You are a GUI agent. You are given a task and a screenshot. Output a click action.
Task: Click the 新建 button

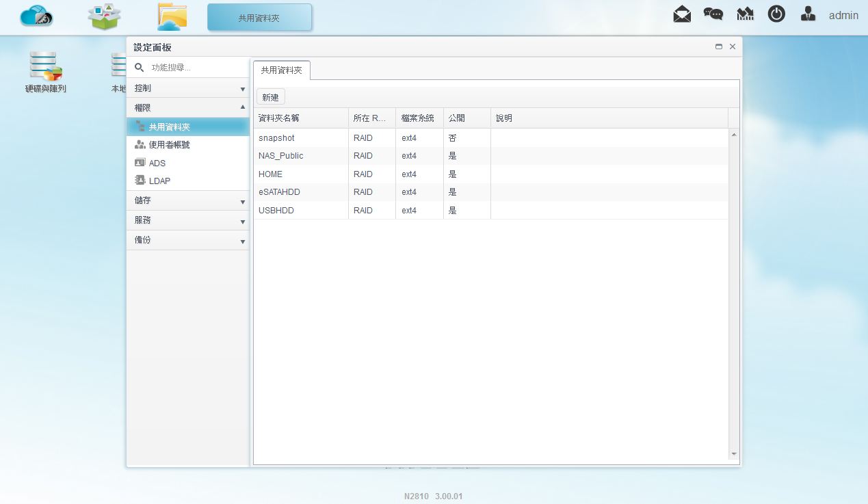point(270,97)
